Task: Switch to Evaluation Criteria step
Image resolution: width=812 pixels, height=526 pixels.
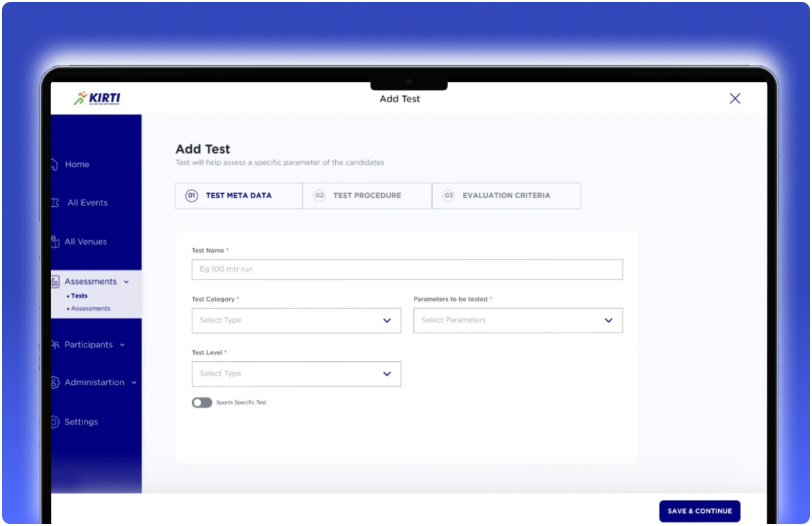Action: coord(506,196)
